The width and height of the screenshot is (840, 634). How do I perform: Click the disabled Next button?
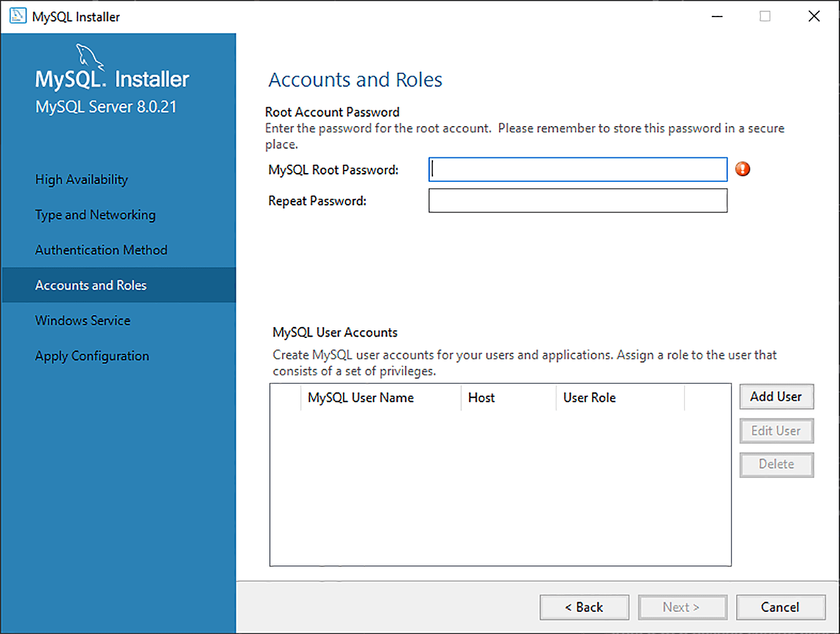pos(682,607)
